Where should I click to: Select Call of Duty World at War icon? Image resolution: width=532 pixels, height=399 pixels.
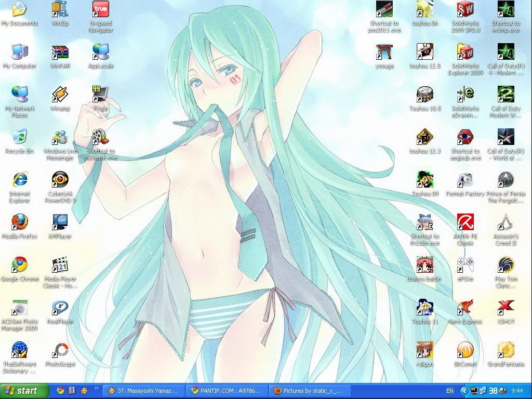(x=506, y=137)
